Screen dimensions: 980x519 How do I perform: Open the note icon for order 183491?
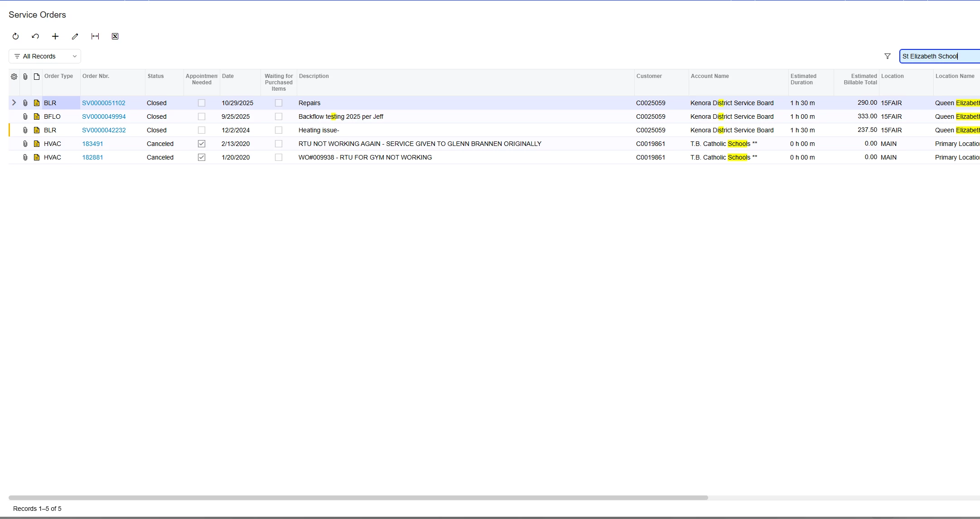pos(37,144)
